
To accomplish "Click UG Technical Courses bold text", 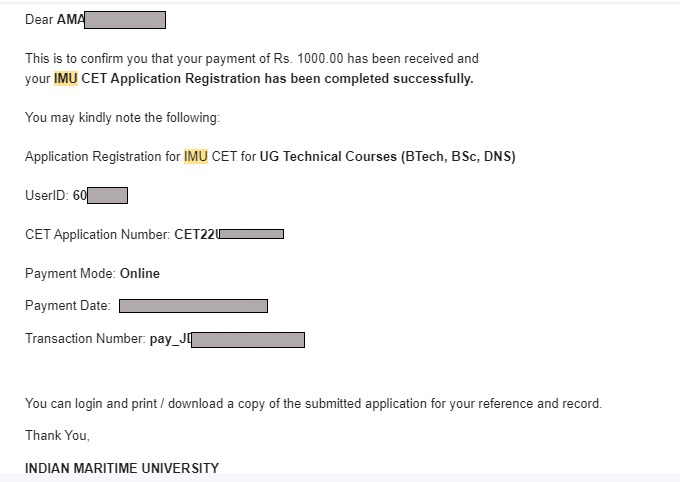I will [328, 156].
